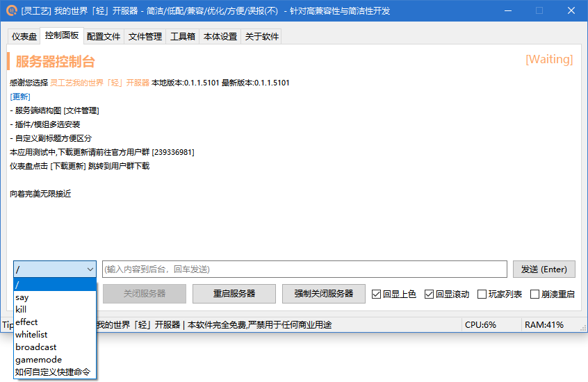The height and width of the screenshot is (382, 588).
Task: Choose the say command from list
Action: pos(55,297)
